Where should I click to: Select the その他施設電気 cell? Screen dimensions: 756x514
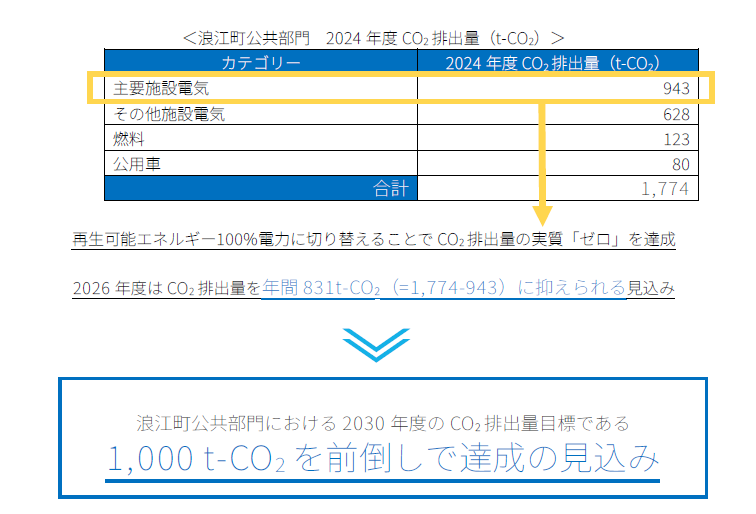pos(169,114)
